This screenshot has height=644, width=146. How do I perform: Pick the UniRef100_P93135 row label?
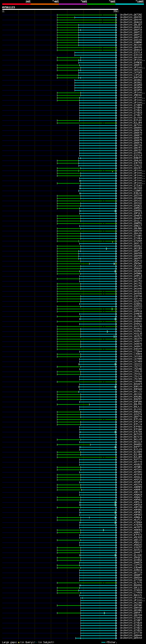[x=131, y=334]
